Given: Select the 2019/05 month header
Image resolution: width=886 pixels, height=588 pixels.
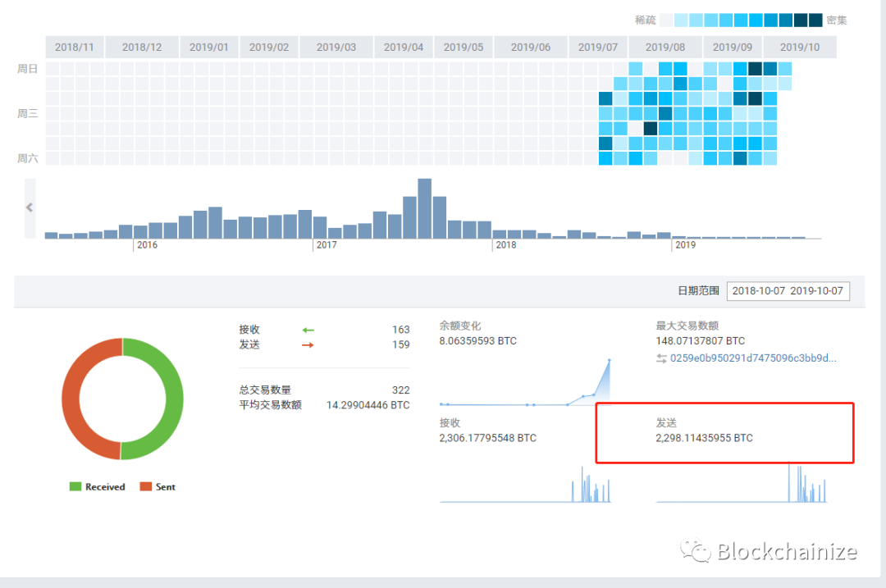Looking at the screenshot, I should 464,48.
